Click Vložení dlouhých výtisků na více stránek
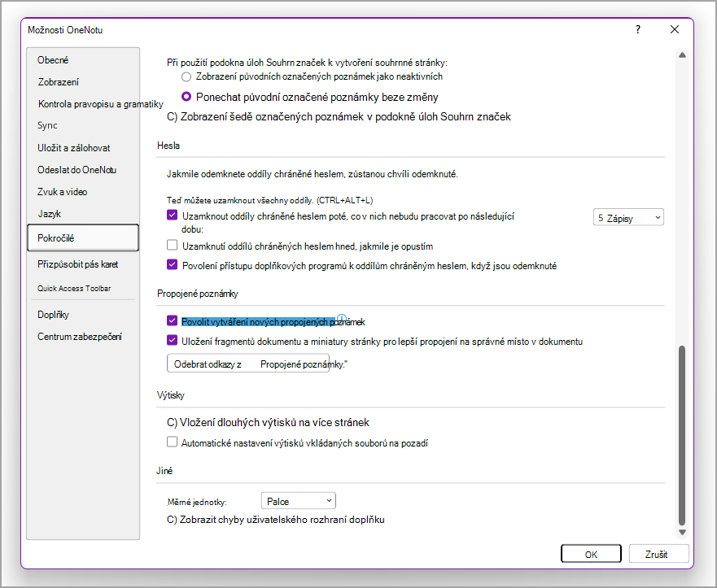 pos(268,423)
